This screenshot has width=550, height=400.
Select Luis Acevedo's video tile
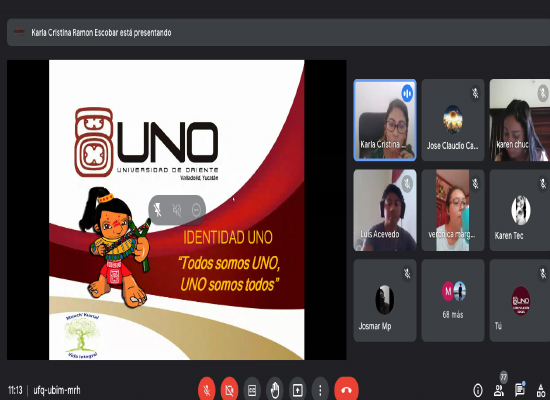click(x=385, y=210)
